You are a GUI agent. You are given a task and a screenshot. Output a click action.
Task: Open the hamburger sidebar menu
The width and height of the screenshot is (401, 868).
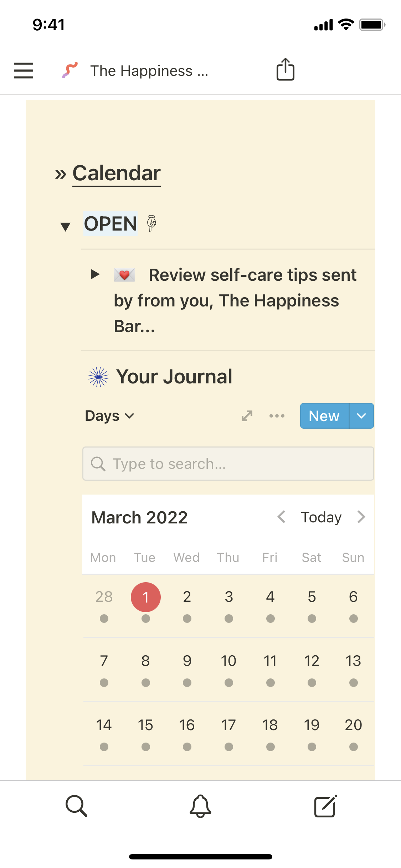(24, 70)
